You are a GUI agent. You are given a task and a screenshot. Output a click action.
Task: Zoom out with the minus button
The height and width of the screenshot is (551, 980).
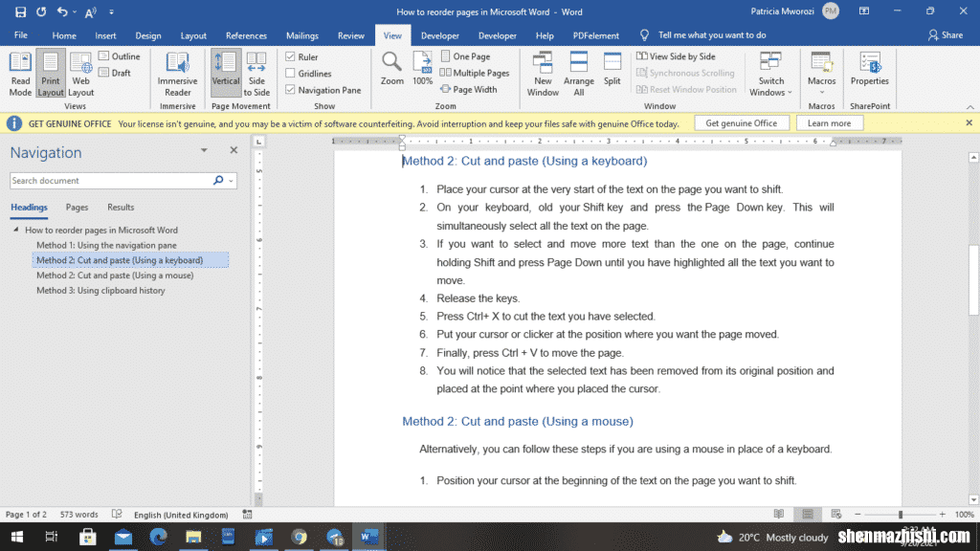pyautogui.click(x=857, y=515)
